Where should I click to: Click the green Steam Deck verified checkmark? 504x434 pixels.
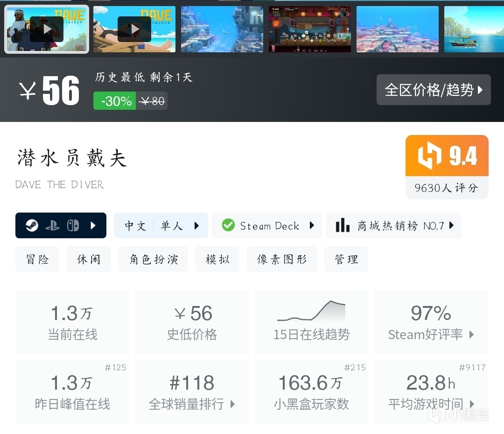(228, 225)
